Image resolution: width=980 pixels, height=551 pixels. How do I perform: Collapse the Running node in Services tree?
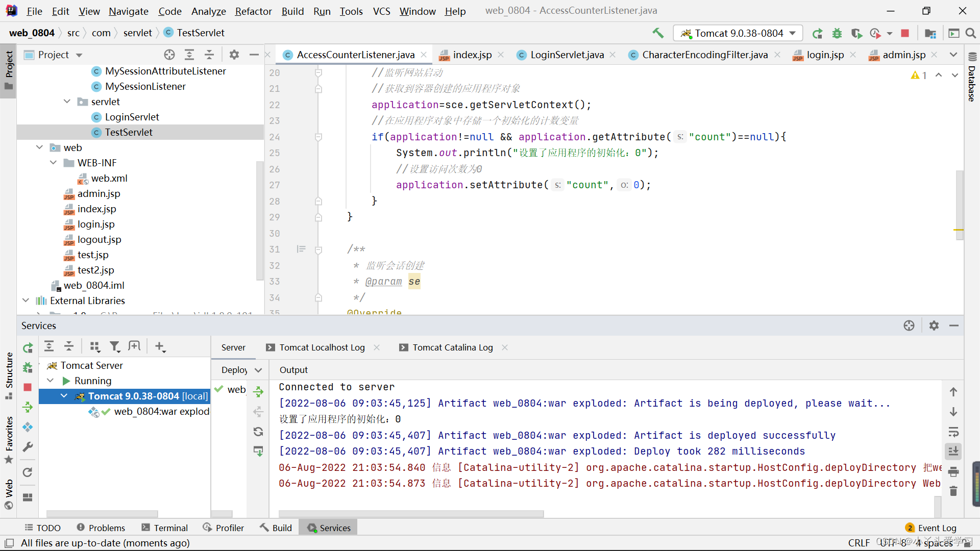(51, 381)
